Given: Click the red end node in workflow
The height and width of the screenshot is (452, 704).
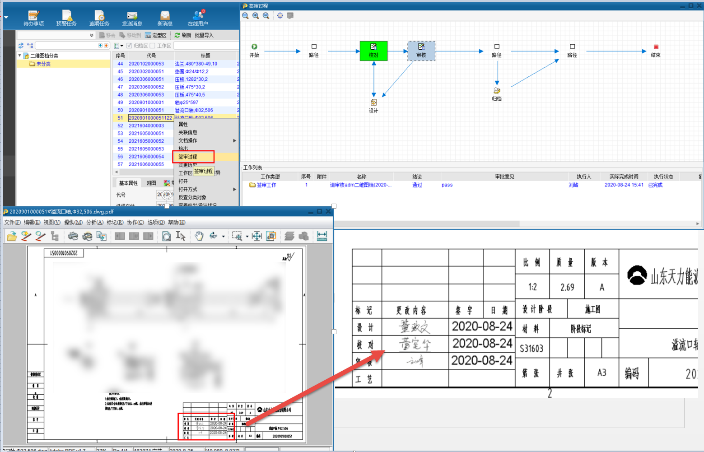Looking at the screenshot, I should (655, 46).
